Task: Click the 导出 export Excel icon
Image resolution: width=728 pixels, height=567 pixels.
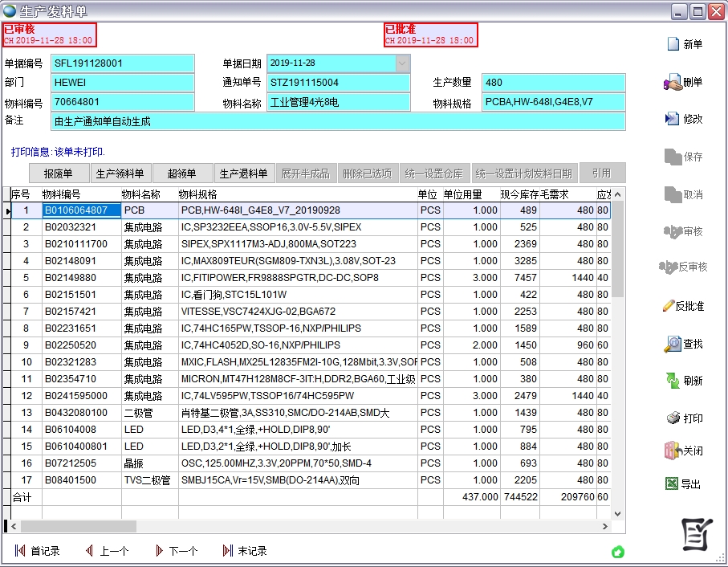Action: [x=673, y=484]
